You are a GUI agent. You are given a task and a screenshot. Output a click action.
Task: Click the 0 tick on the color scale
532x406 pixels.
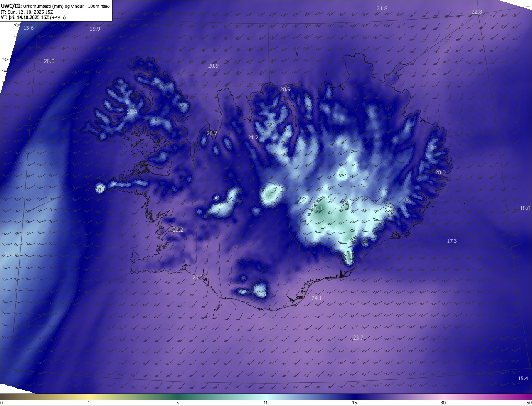tap(2, 403)
